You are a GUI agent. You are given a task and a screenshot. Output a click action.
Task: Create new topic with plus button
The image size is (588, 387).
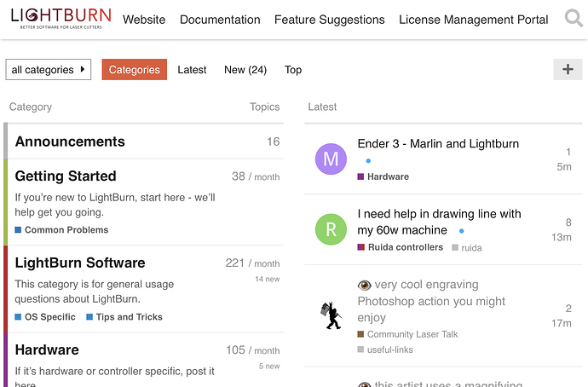[568, 69]
